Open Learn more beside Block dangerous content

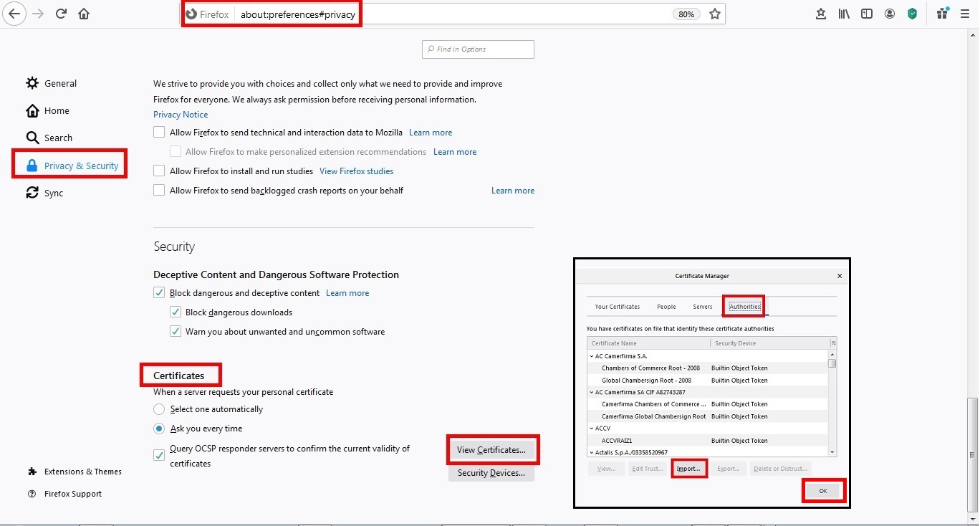click(347, 293)
